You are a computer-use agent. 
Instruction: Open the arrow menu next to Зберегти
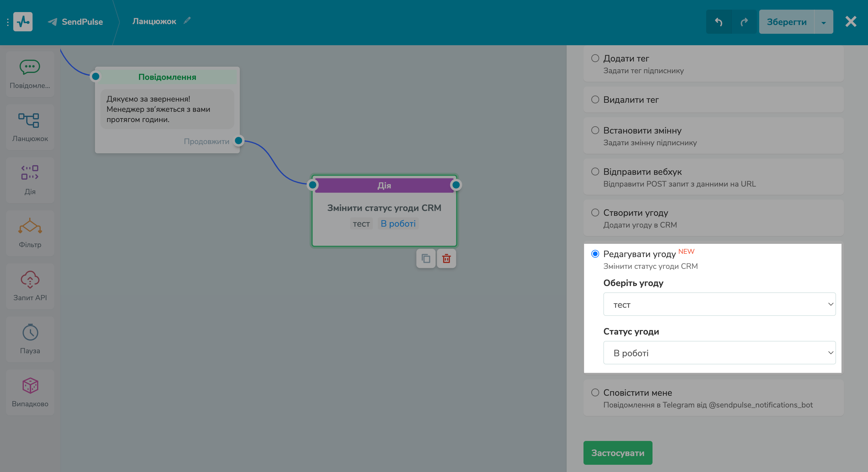(x=823, y=22)
